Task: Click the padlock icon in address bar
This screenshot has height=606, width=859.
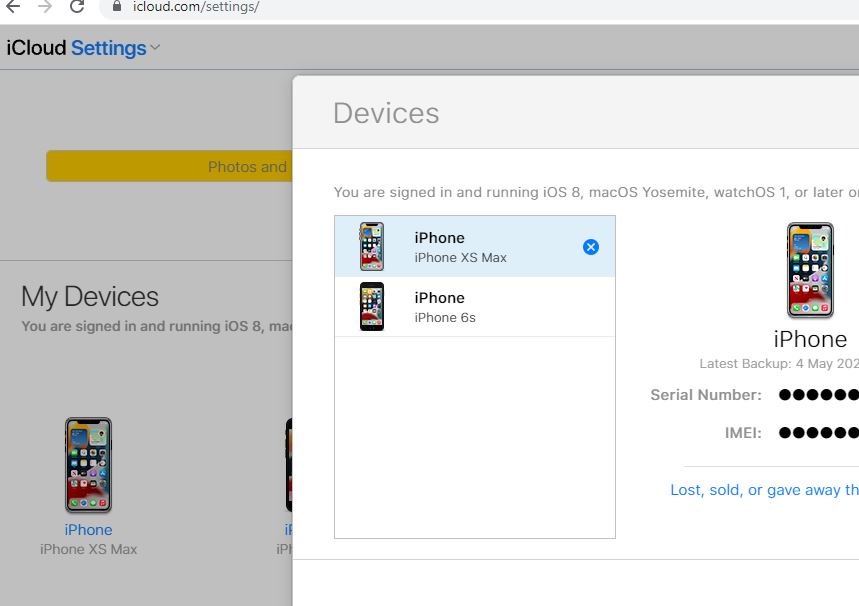Action: click(117, 7)
